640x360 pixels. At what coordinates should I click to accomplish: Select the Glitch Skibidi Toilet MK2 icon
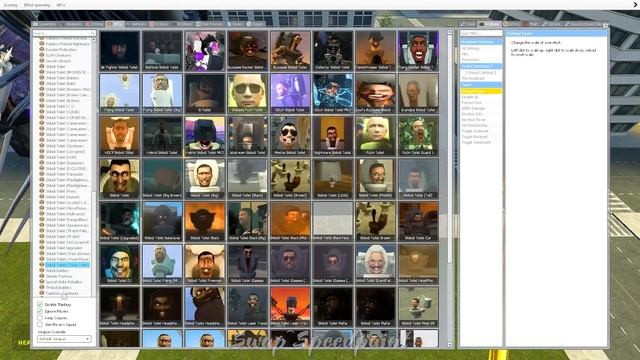333,93
